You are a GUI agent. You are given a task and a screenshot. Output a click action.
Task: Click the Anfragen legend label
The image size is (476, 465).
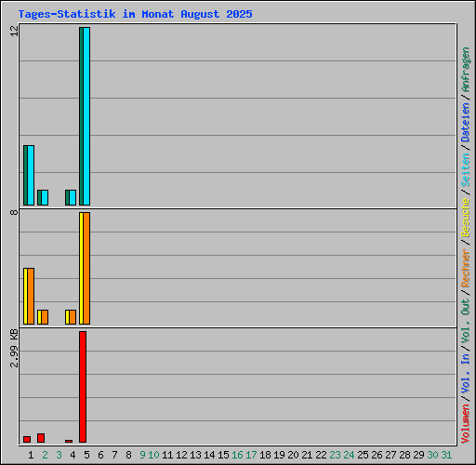tap(466, 70)
